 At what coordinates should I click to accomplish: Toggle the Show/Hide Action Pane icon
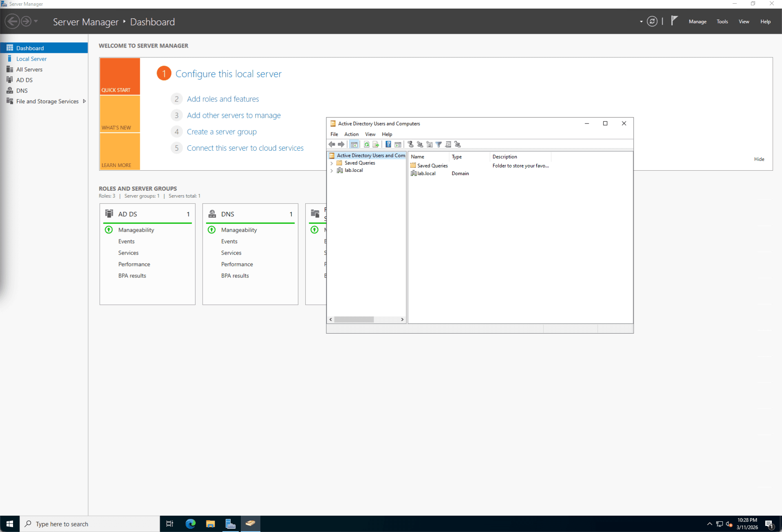click(x=398, y=144)
